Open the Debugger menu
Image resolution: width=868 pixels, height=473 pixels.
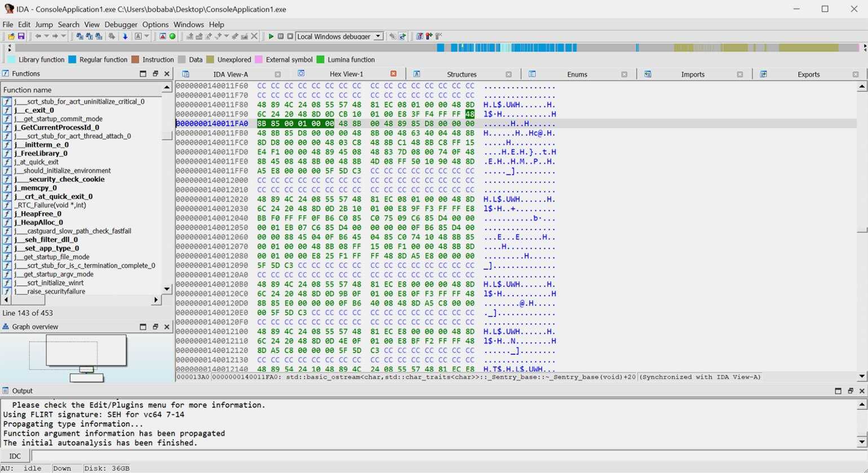(121, 25)
